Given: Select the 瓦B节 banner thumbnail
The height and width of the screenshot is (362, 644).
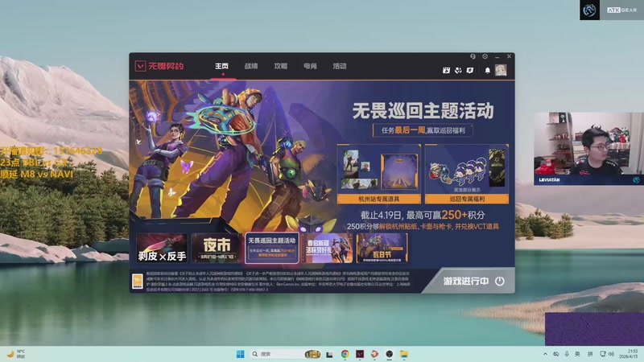Looking at the screenshot, I should [x=382, y=248].
